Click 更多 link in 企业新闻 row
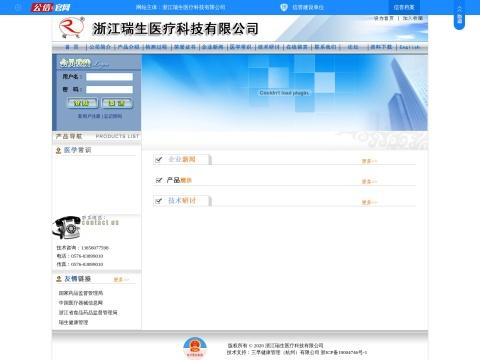This screenshot has height=360, width=480. [369, 161]
